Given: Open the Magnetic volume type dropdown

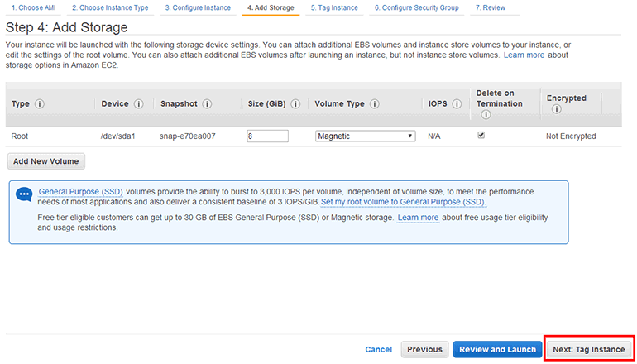Looking at the screenshot, I should [x=365, y=136].
